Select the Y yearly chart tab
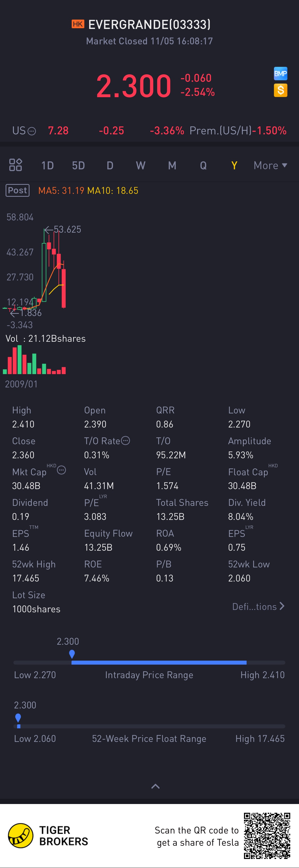The image size is (299, 868). 234,165
